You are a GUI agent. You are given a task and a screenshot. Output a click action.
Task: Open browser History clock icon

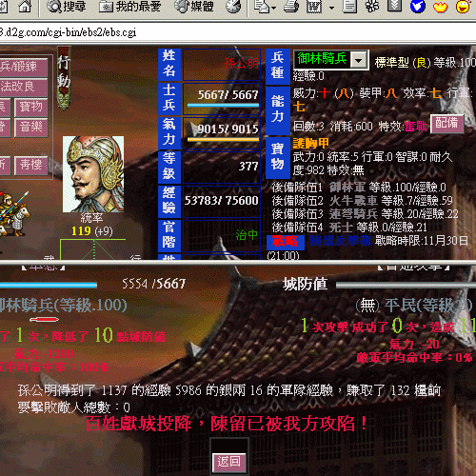pyautogui.click(x=233, y=7)
